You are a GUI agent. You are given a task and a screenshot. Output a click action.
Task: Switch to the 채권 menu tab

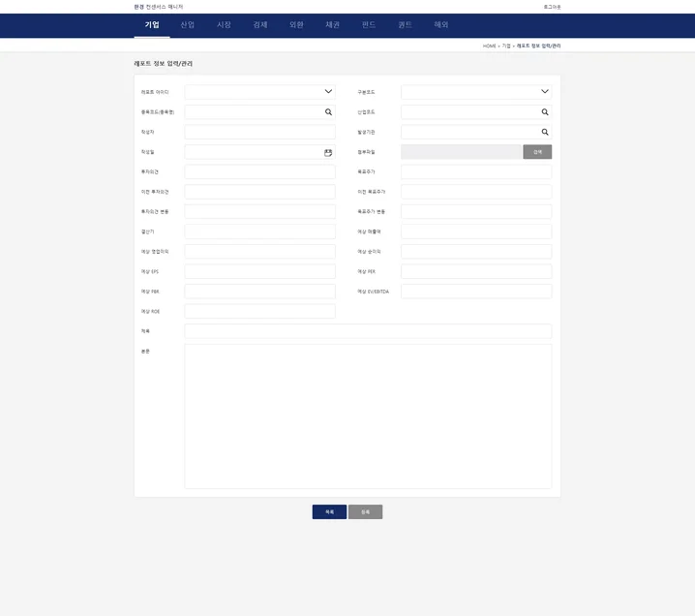click(332, 24)
